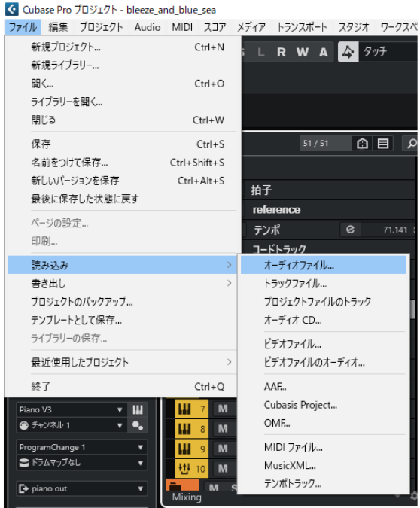
Task: Toggle the W write automation button
Action: (x=302, y=52)
